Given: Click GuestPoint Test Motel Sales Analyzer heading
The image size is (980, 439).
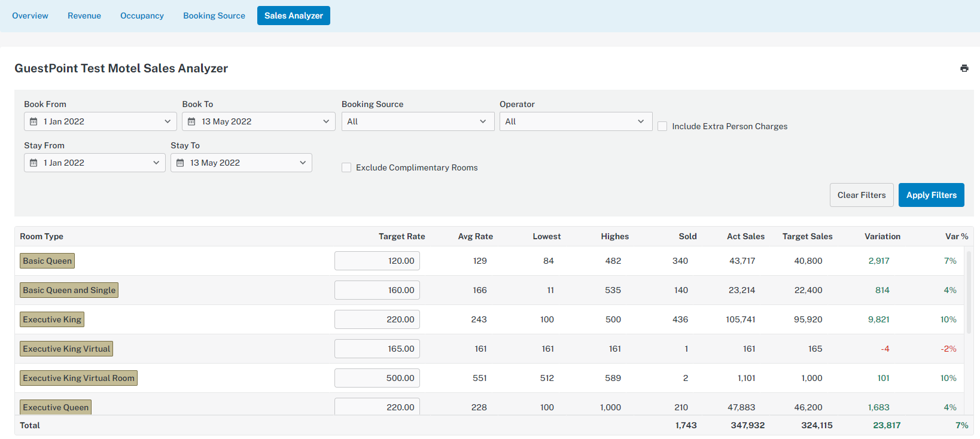Looking at the screenshot, I should (121, 68).
